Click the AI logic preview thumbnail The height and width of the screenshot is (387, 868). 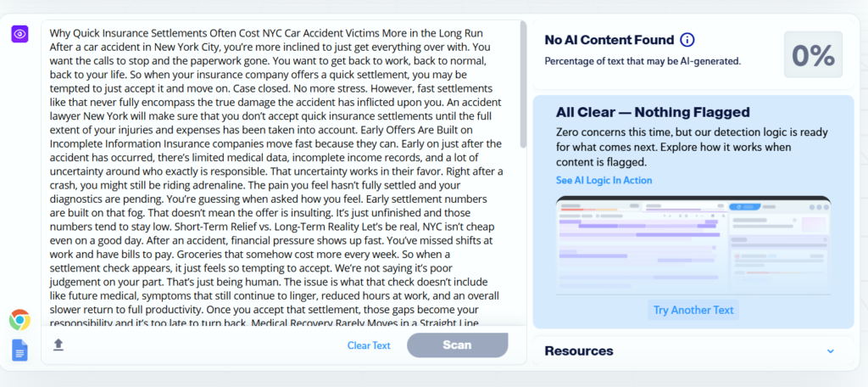click(x=693, y=244)
